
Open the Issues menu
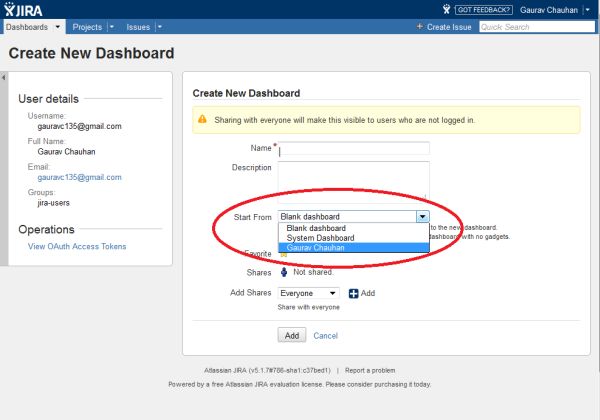[138, 27]
